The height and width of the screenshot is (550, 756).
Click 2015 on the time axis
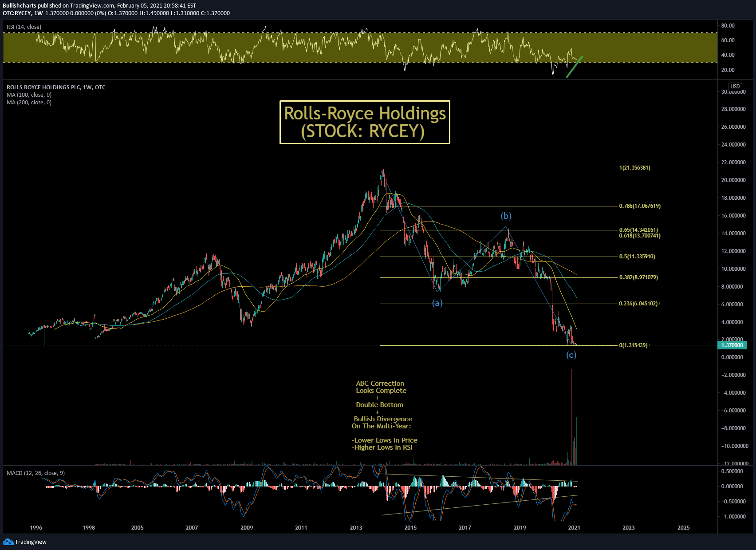[410, 528]
